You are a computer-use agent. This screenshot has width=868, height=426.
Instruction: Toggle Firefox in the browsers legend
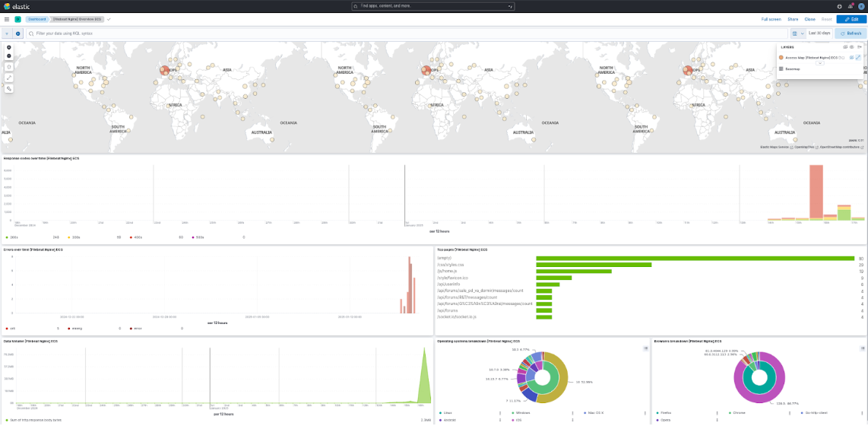pyautogui.click(x=665, y=412)
